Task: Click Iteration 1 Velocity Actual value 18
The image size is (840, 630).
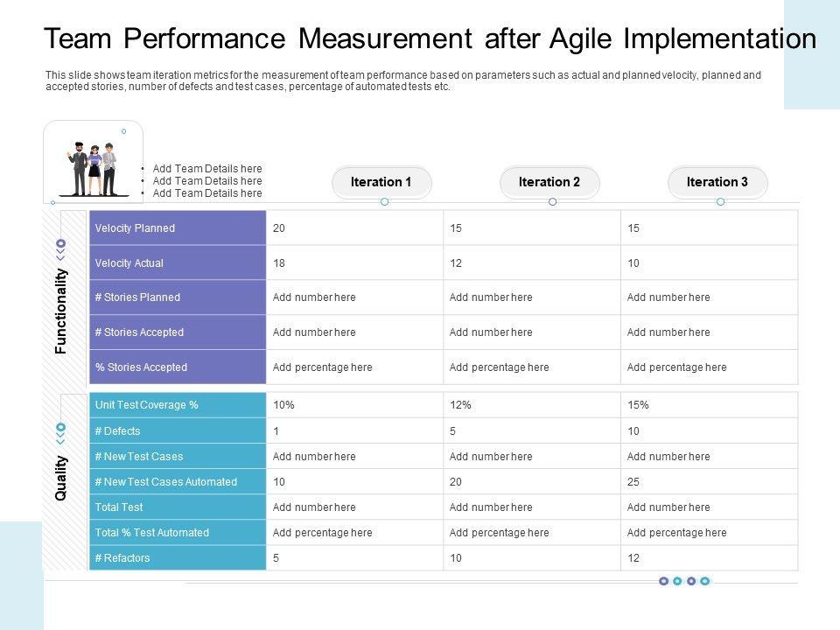Action: [279, 263]
